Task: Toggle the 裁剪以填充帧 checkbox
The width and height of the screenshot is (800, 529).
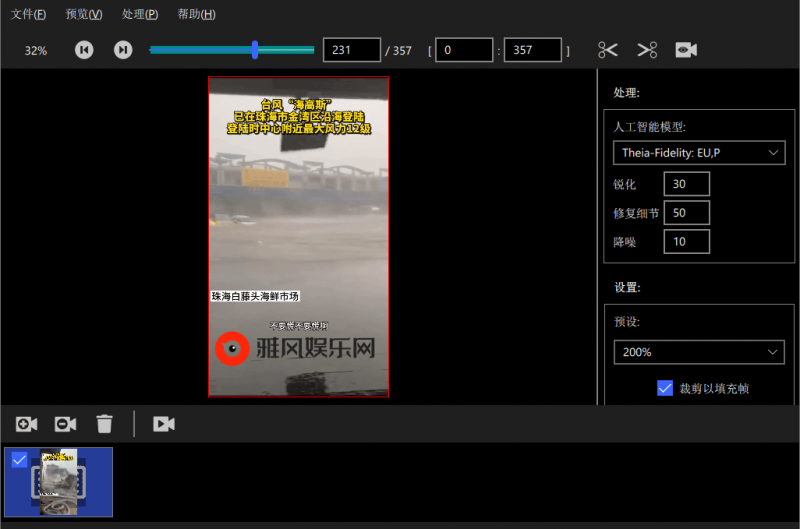Action: coord(665,388)
